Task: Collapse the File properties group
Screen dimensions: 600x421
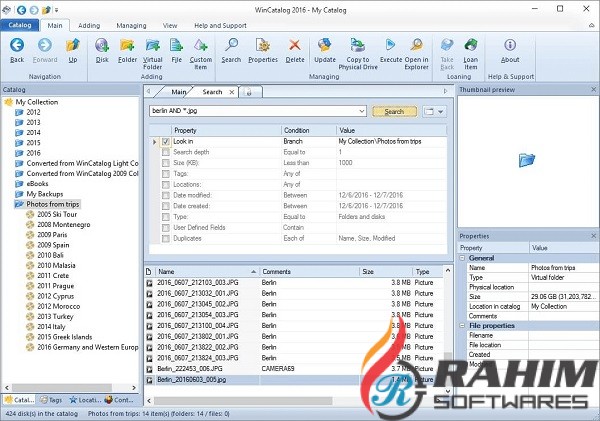Action: 462,326
